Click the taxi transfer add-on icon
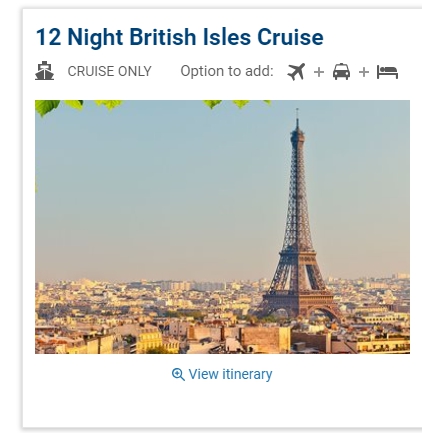The width and height of the screenshot is (422, 433). click(x=341, y=72)
